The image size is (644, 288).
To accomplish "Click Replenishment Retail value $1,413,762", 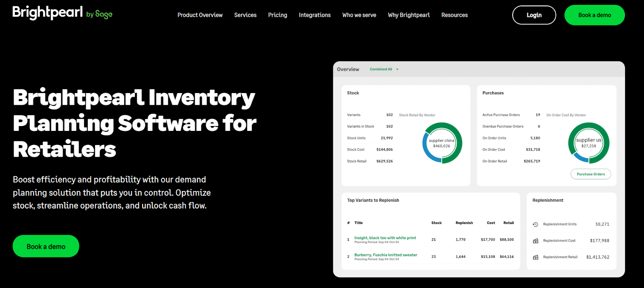I will pyautogui.click(x=598, y=257).
